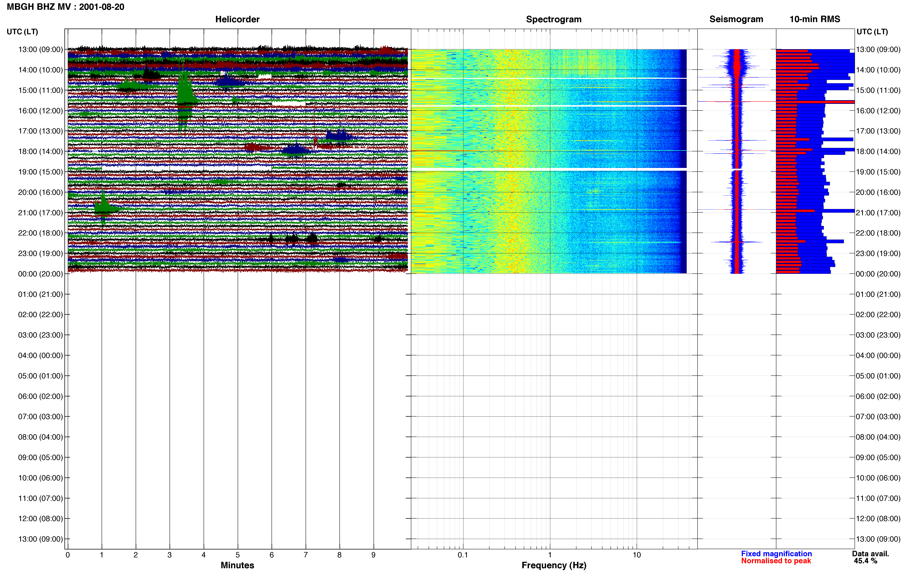Click the left-axis label "08:00 (04:00)"

pyautogui.click(x=41, y=437)
